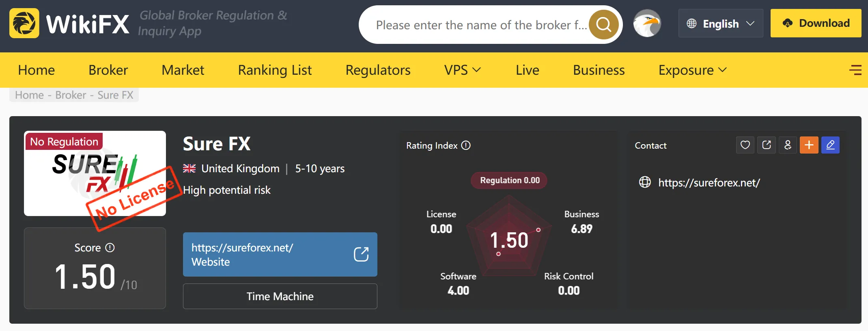
Task: Click the share icon in Contact panel
Action: [x=767, y=145]
